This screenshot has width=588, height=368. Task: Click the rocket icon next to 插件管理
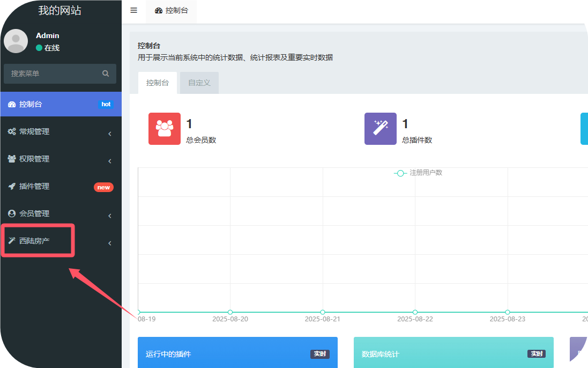coord(11,186)
